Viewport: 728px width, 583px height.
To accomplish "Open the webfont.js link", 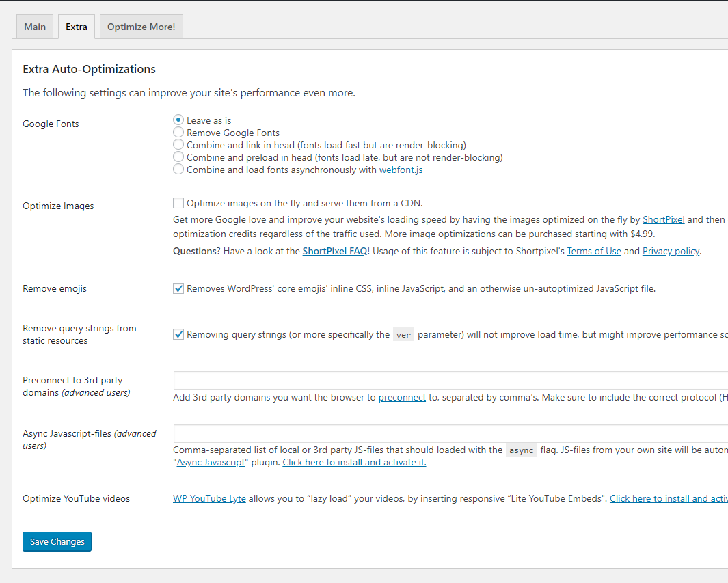I will click(x=401, y=170).
